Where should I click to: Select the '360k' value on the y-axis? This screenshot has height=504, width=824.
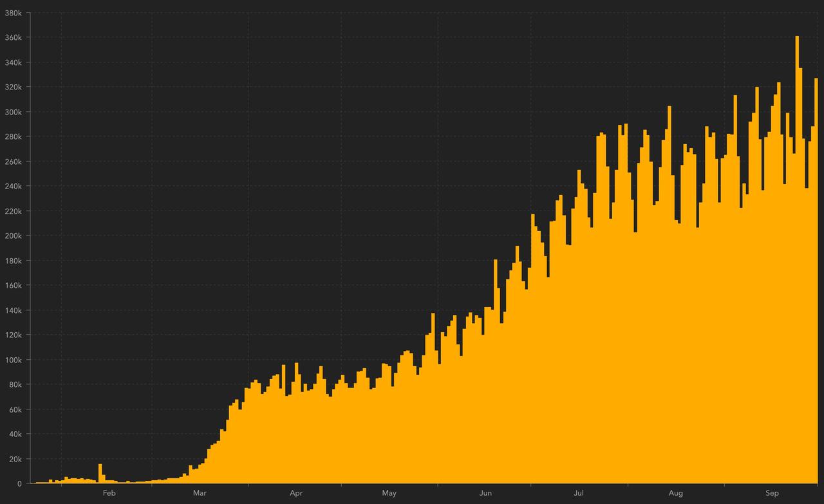coord(14,38)
